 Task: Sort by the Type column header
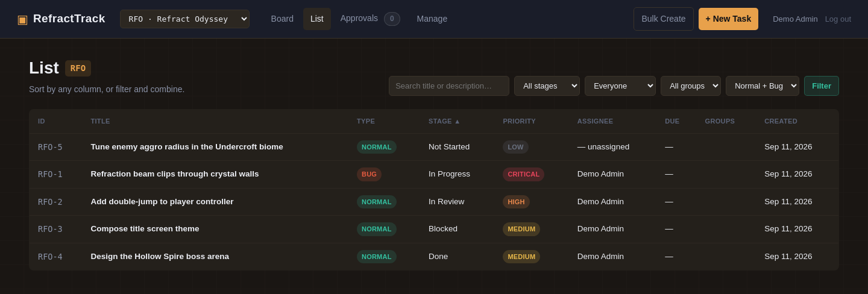(366, 121)
